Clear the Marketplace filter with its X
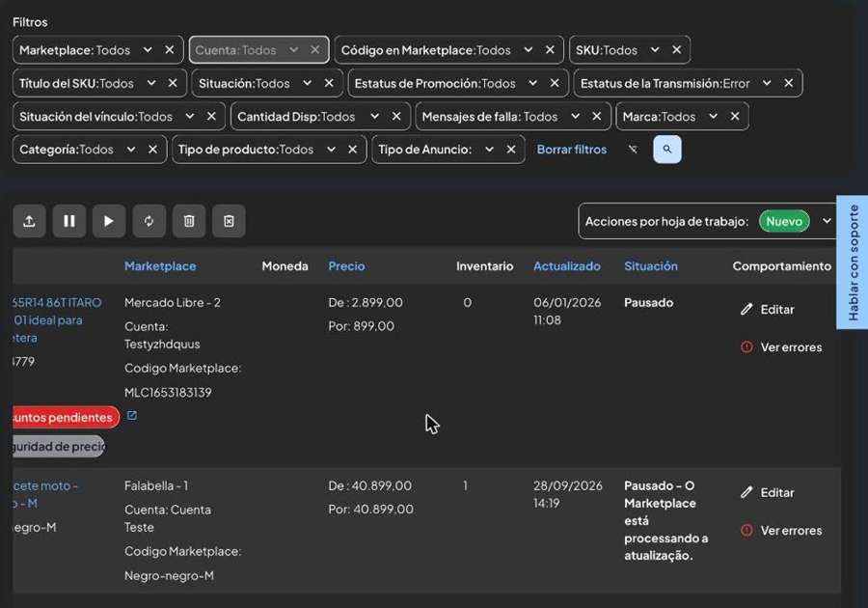 (x=170, y=50)
